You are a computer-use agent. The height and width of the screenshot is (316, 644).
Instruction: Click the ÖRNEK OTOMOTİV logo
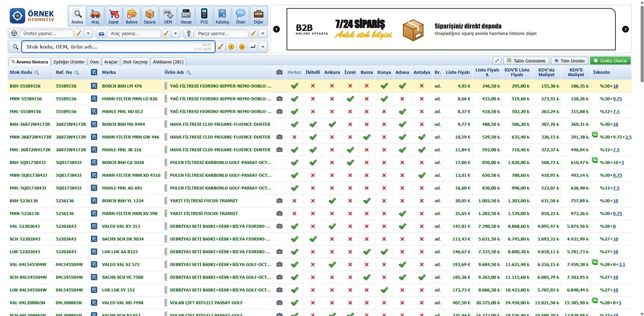33,16
